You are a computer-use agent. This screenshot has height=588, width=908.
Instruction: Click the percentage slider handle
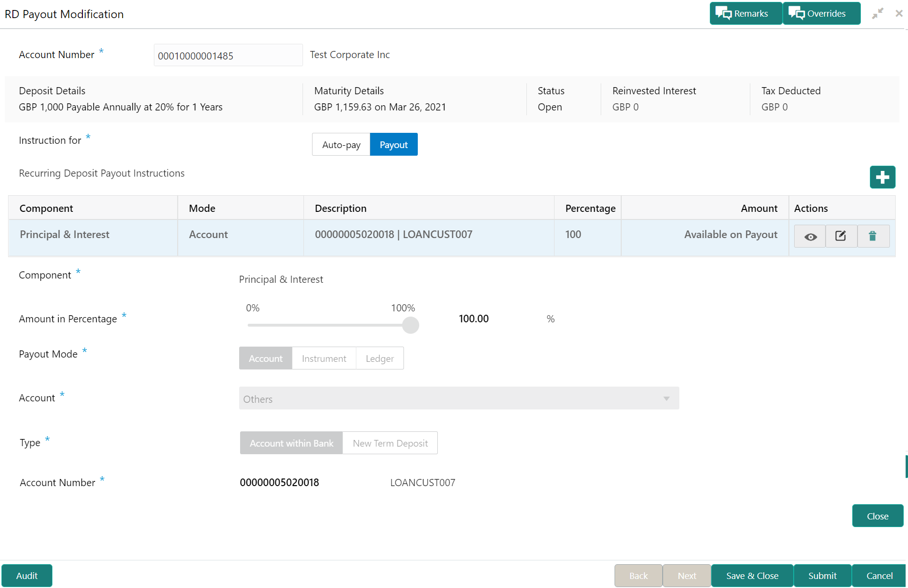click(410, 325)
